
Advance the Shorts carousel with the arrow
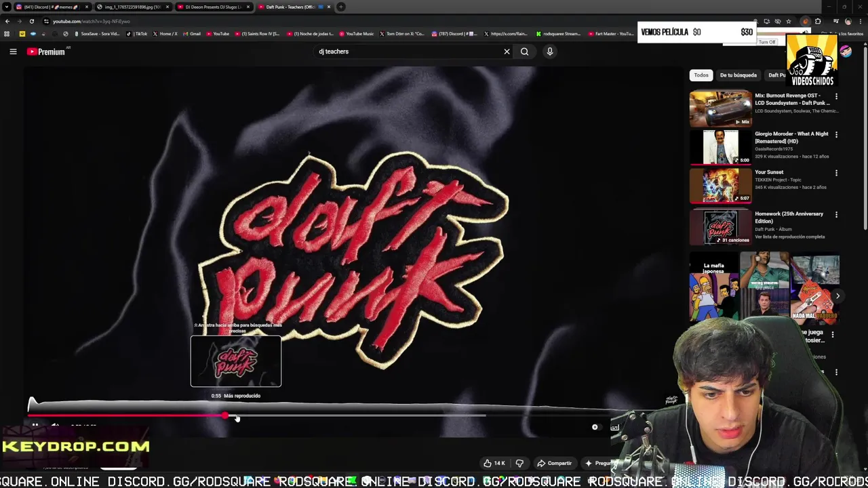pyautogui.click(x=837, y=296)
